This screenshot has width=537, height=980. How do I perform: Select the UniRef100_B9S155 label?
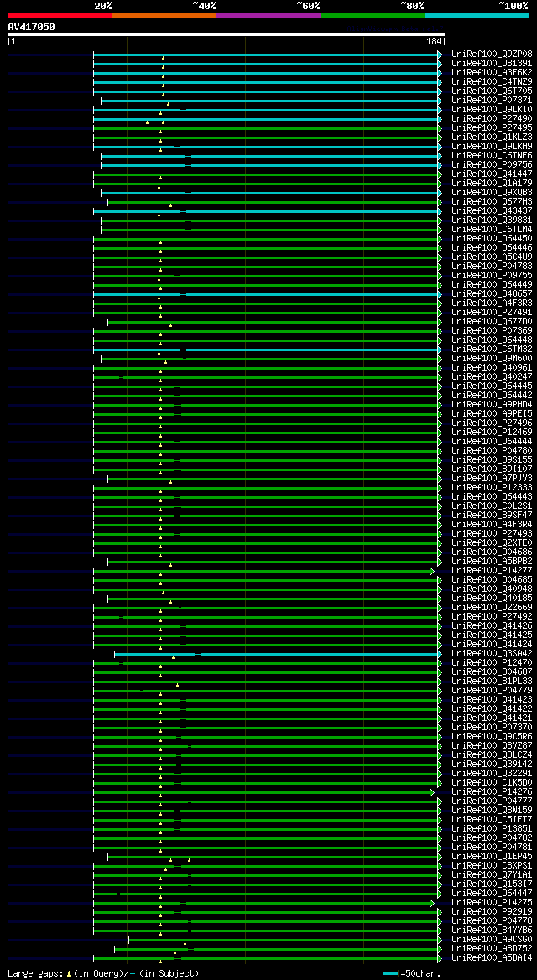pyautogui.click(x=492, y=460)
